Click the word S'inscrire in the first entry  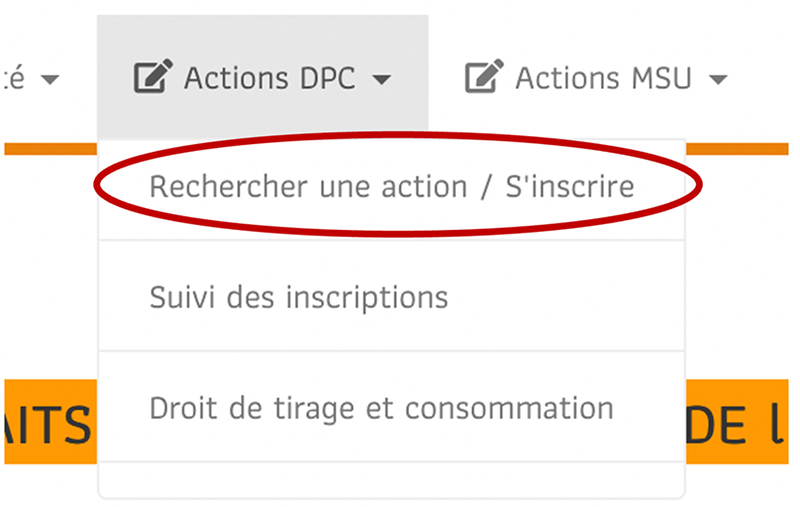point(569,186)
